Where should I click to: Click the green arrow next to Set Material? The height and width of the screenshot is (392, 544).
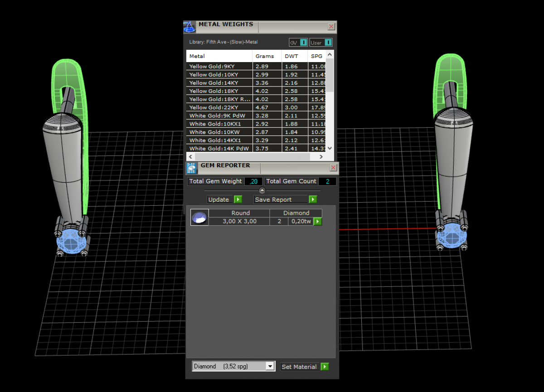tap(325, 367)
